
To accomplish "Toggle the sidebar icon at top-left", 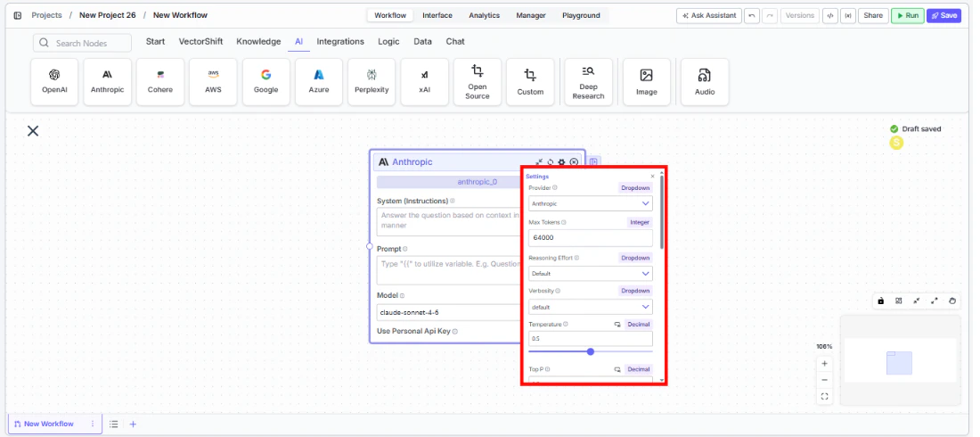I will click(18, 16).
